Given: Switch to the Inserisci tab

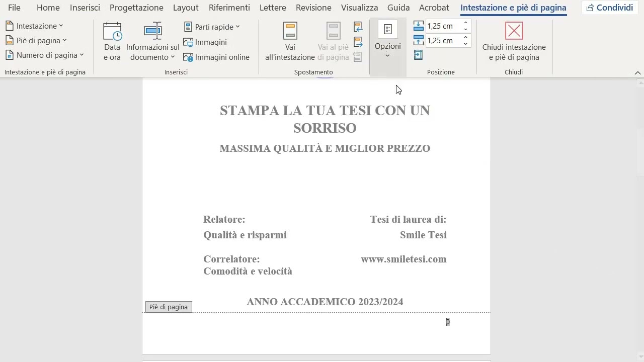Looking at the screenshot, I should (85, 8).
